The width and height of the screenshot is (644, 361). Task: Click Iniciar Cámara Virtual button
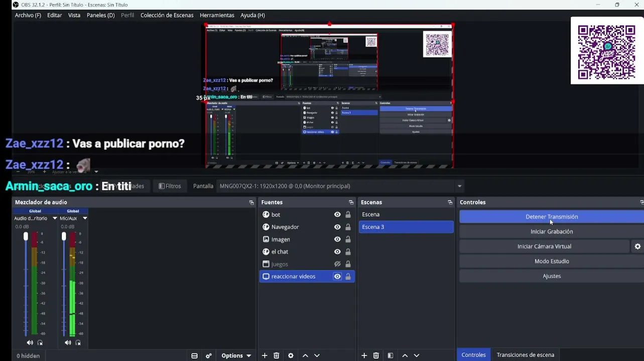(x=544, y=246)
